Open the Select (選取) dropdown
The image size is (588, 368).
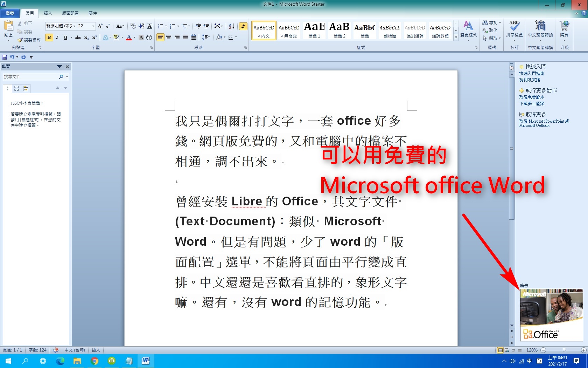pos(491,38)
